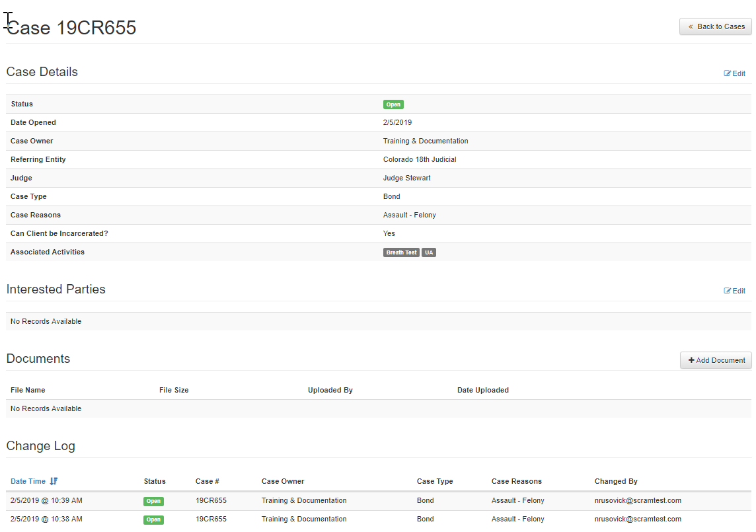Image resolution: width=756 pixels, height=532 pixels.
Task: Click the Open badge in the 10:39 AM row
Action: click(x=153, y=501)
